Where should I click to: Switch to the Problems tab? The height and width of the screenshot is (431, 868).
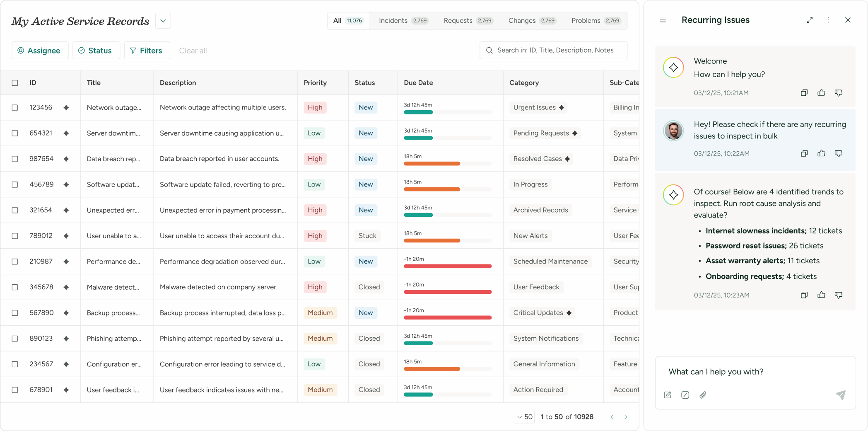pos(596,21)
